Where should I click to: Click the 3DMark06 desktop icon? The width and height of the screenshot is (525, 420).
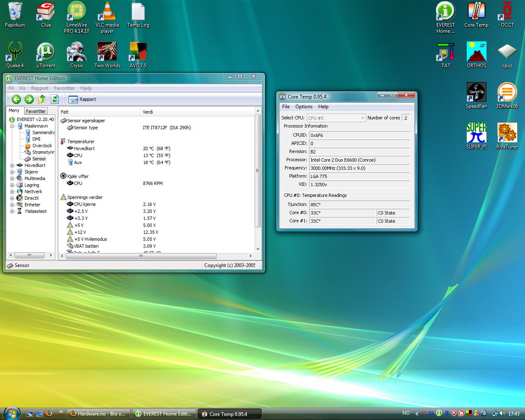coord(507,96)
